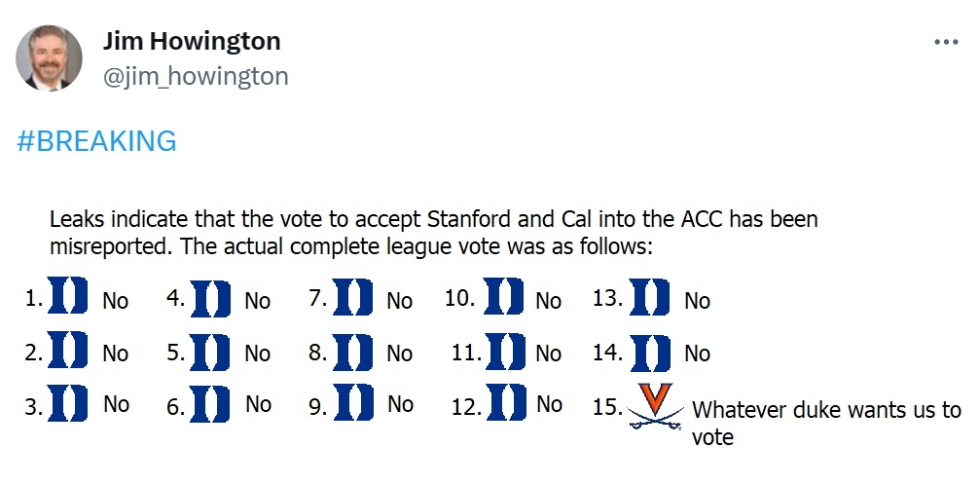Click the Duke logo next to number 9
The width and height of the screenshot is (980, 485).
click(352, 404)
